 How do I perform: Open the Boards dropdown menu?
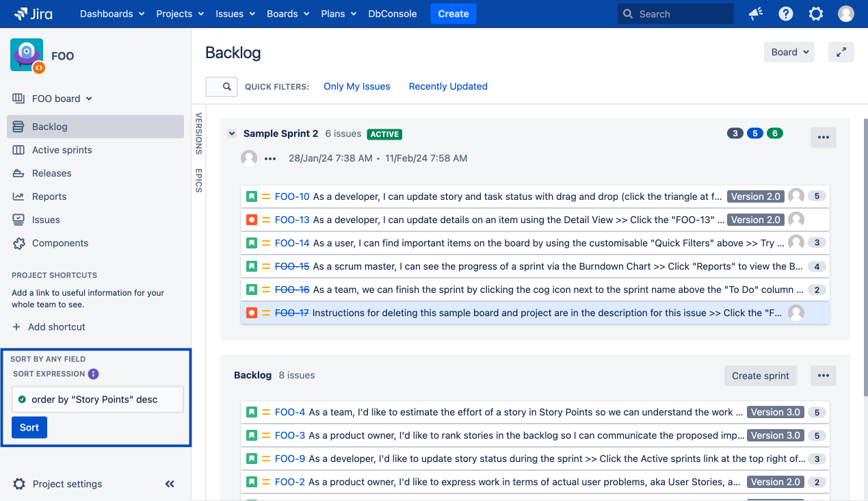point(288,14)
